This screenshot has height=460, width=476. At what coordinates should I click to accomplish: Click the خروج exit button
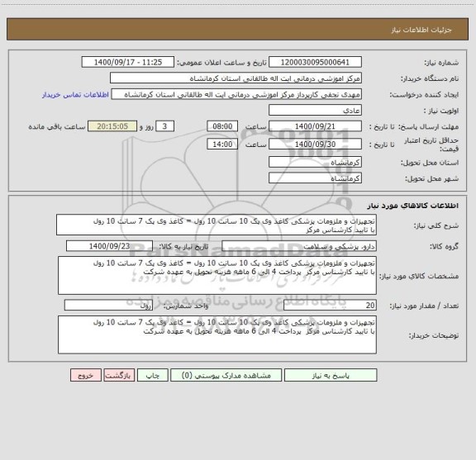(x=86, y=375)
